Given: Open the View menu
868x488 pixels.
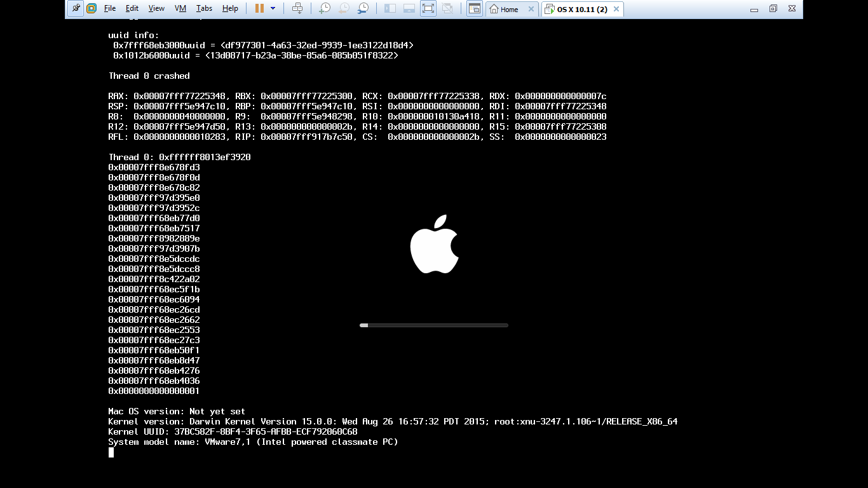Looking at the screenshot, I should pos(156,8).
